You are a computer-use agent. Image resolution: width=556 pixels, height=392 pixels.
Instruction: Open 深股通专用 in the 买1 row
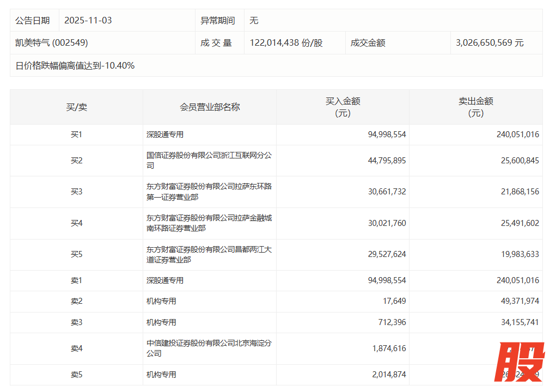click(x=165, y=134)
